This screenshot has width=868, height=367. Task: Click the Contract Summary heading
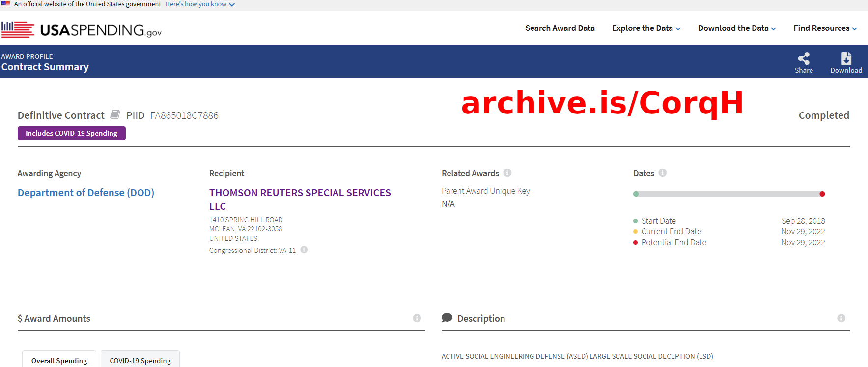(45, 67)
